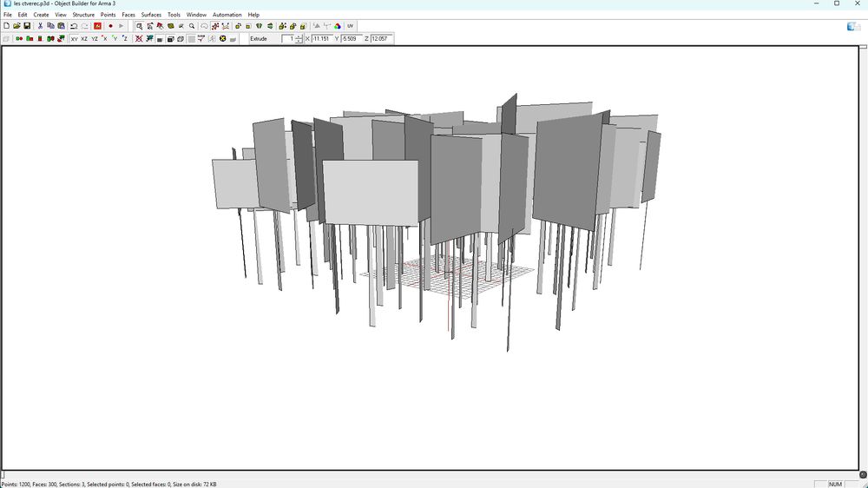The image size is (868, 488).
Task: Click the yellow X black circle icon
Action: point(222,39)
